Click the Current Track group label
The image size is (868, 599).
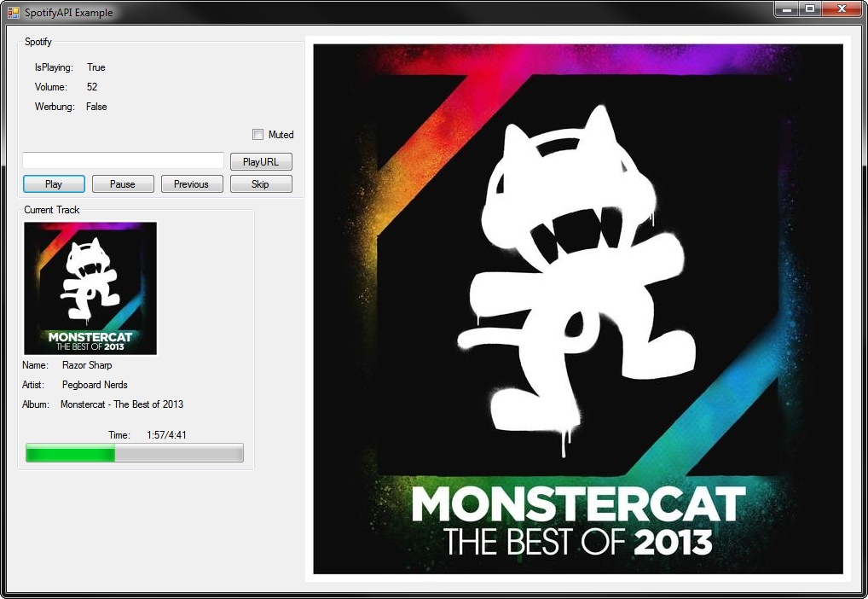[x=51, y=209]
